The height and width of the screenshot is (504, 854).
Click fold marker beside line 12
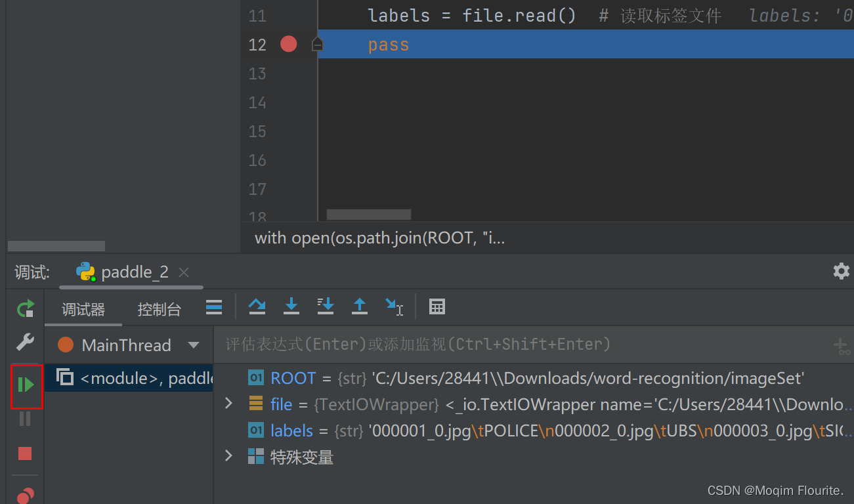tap(317, 44)
